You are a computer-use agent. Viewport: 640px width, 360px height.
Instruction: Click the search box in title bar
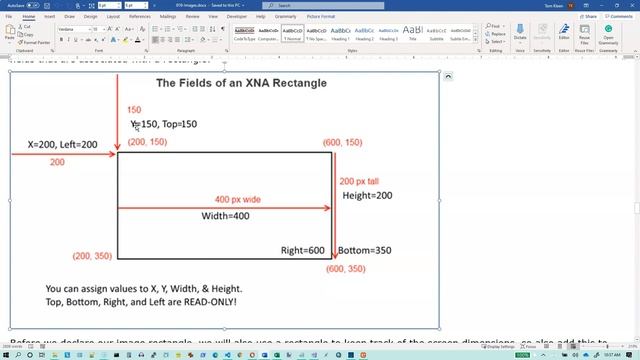(323, 5)
